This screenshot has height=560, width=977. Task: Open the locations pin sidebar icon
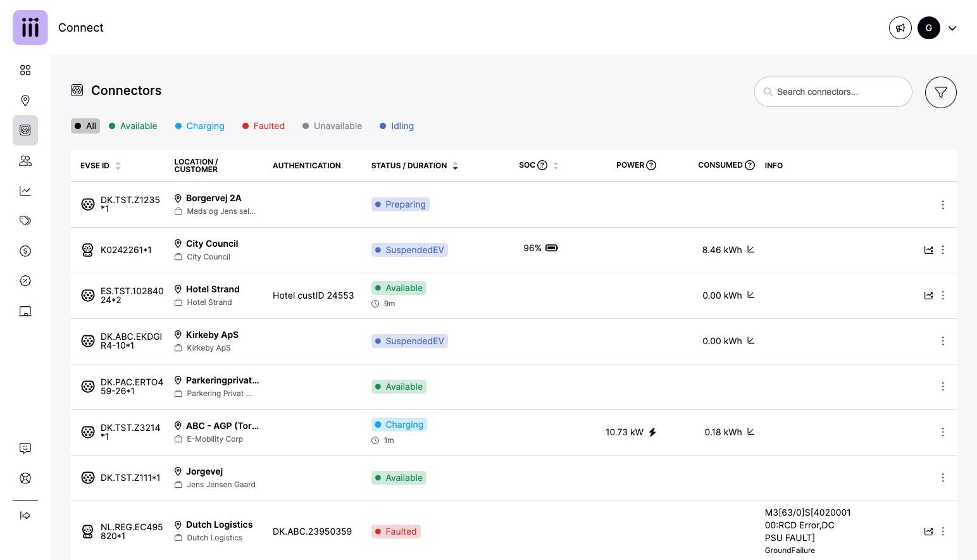tap(25, 101)
